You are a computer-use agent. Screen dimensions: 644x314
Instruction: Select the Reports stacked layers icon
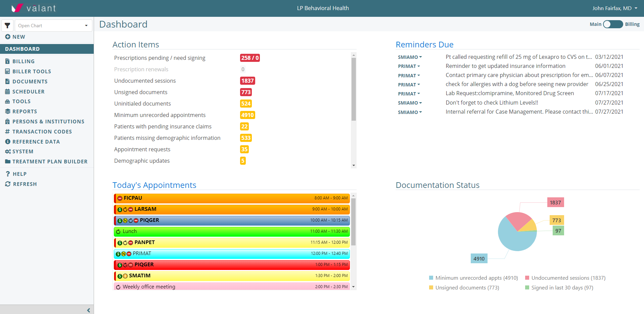[x=8, y=111]
